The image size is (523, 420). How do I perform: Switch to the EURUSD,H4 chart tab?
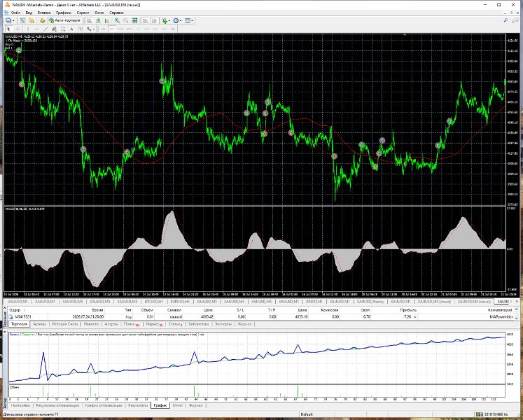180,302
